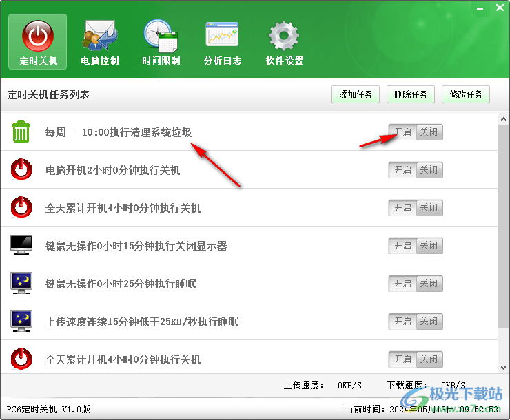Image resolution: width=510 pixels, height=420 pixels.
Task: Click the 修改任务 button
Action: point(466,94)
